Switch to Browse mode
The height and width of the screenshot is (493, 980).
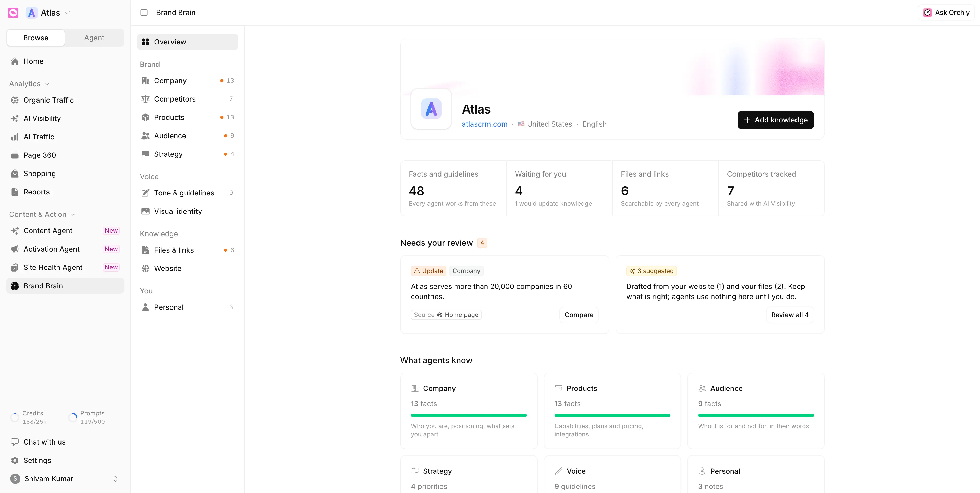(x=36, y=38)
